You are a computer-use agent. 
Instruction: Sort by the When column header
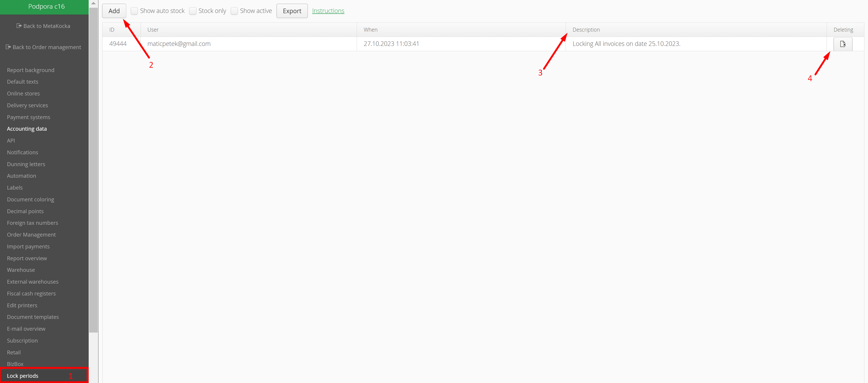[370, 30]
